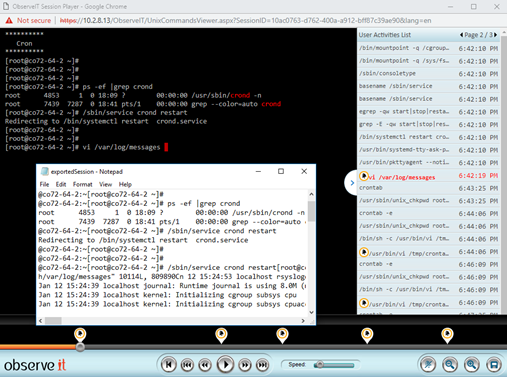Collapse the User Activities List panel
Image resolution: width=508 pixels, height=377 pixels.
point(352,183)
